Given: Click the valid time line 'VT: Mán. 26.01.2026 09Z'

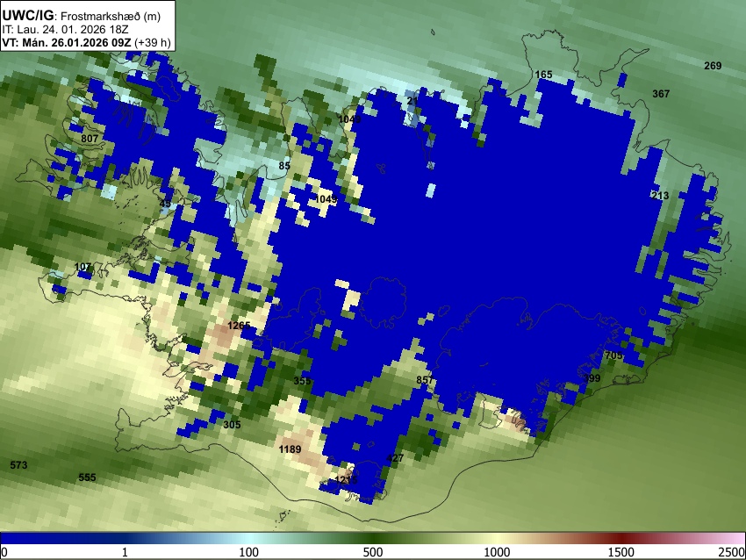Looking at the screenshot, I should click(66, 42).
